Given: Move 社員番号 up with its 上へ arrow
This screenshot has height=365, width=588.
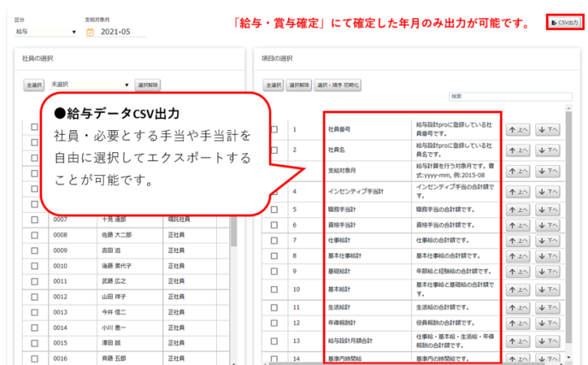Looking at the screenshot, I should point(518,130).
